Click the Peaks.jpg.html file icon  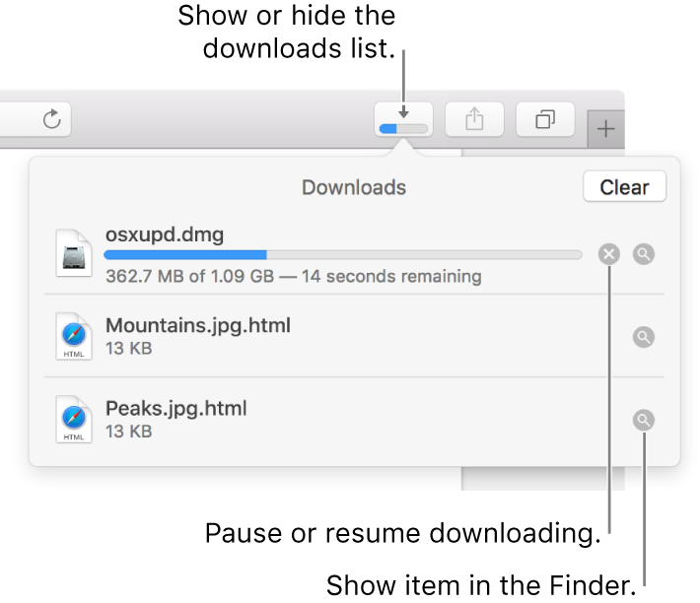(x=74, y=421)
